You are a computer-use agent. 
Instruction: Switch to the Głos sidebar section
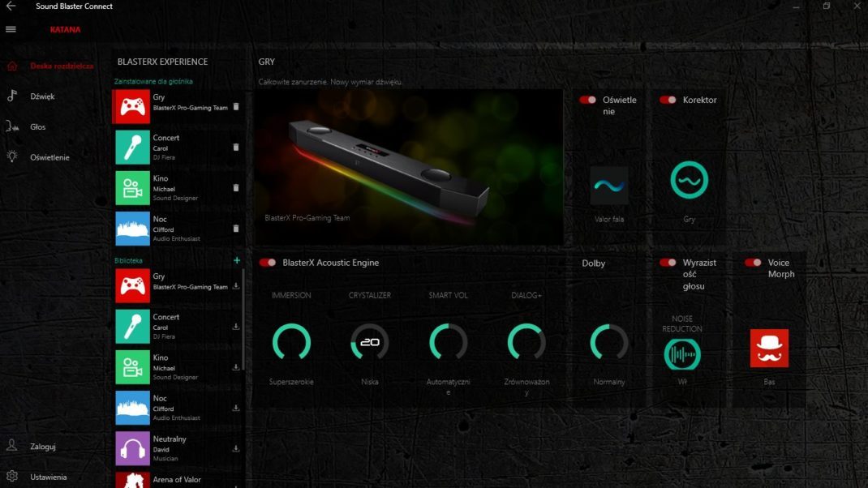(37, 126)
